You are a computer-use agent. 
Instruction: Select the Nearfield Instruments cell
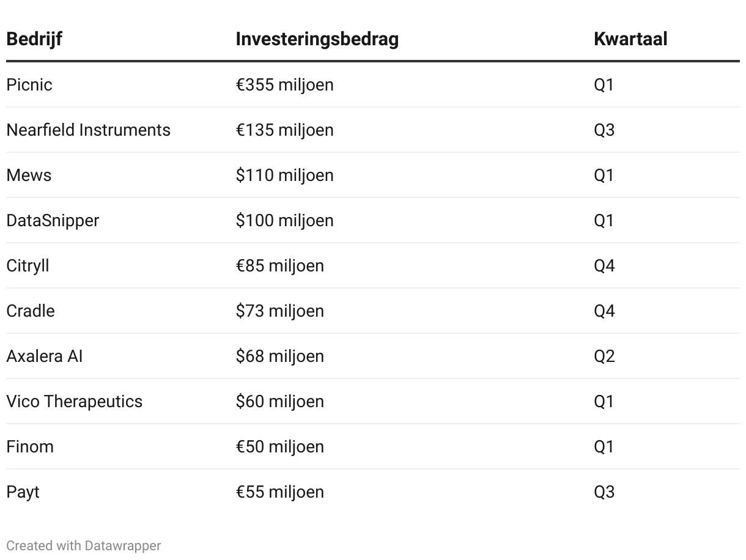tap(88, 130)
